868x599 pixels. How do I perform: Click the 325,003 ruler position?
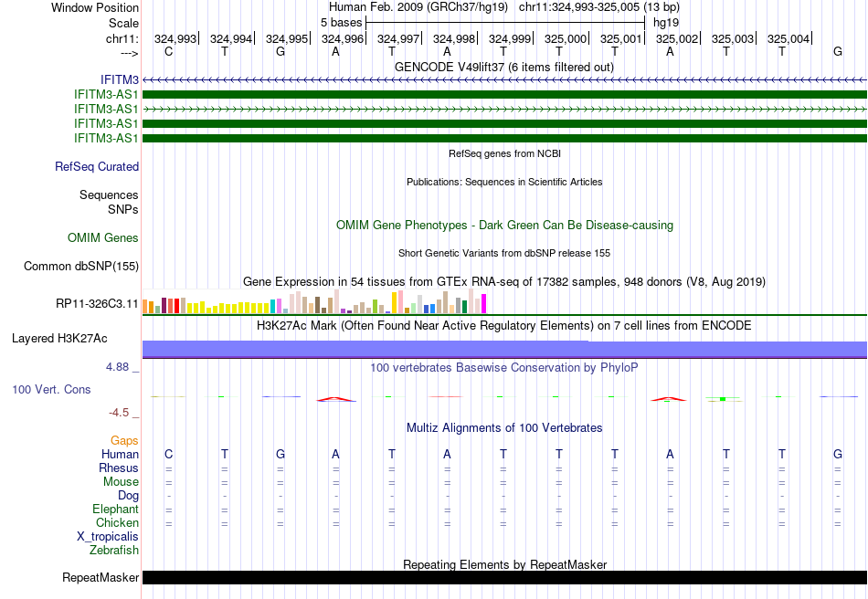coord(733,38)
